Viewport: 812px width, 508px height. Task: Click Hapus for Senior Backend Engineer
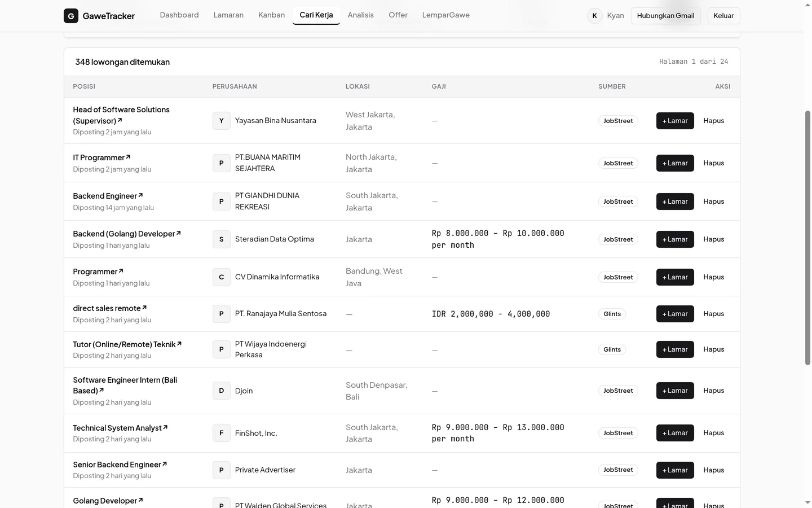tap(714, 470)
